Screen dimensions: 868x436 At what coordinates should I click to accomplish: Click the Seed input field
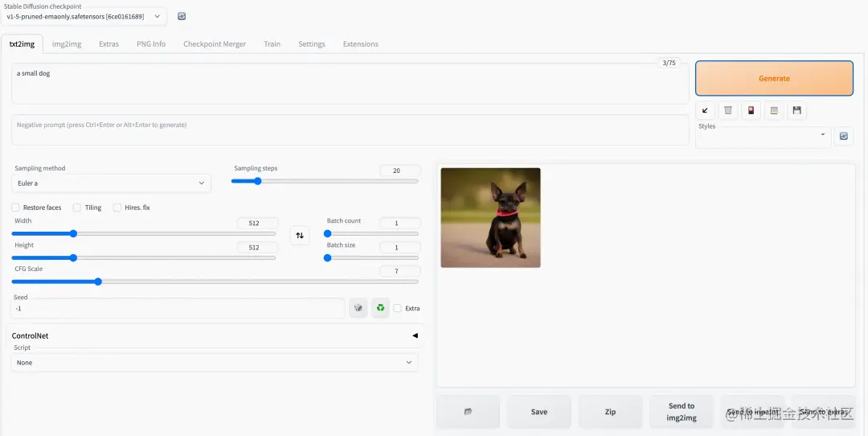[178, 308]
